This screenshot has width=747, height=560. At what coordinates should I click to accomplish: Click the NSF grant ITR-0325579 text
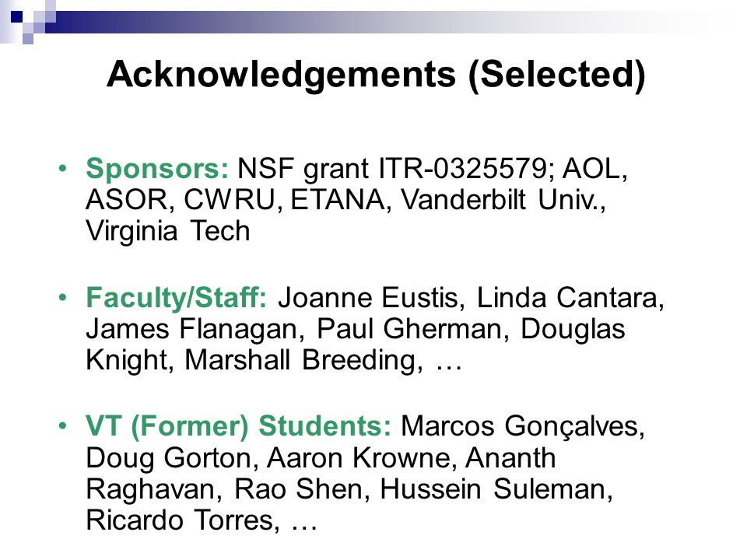(392, 169)
